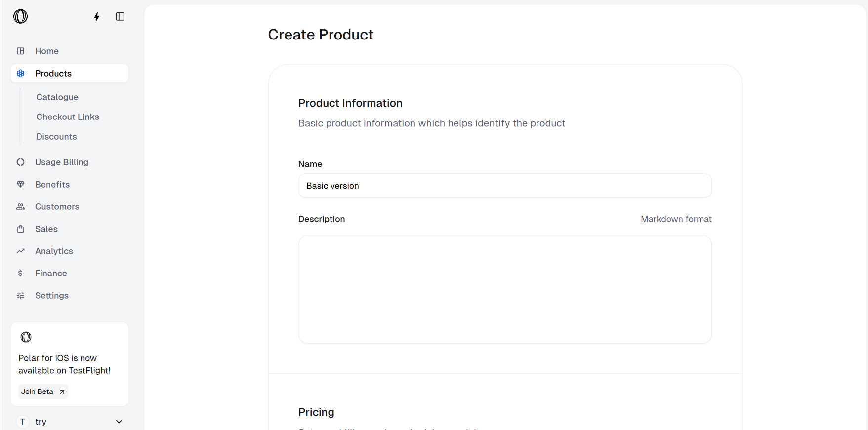
Task: Click the Benefits diamond icon
Action: [x=21, y=185]
